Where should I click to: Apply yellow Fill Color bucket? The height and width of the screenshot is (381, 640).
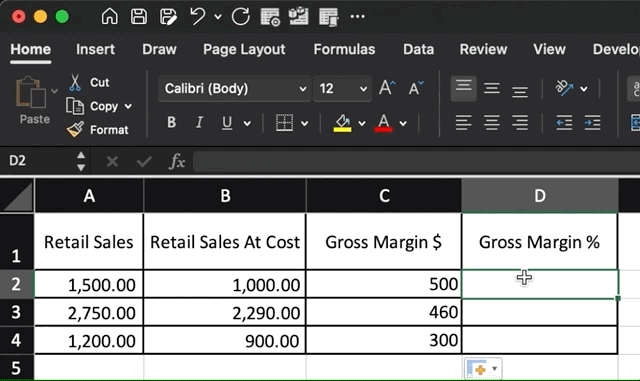point(342,123)
